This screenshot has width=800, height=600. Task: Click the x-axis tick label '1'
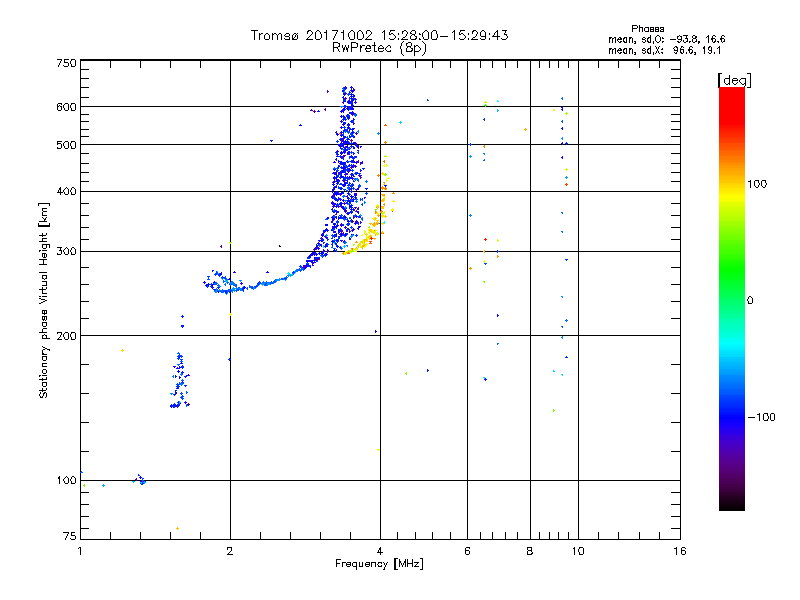click(80, 551)
